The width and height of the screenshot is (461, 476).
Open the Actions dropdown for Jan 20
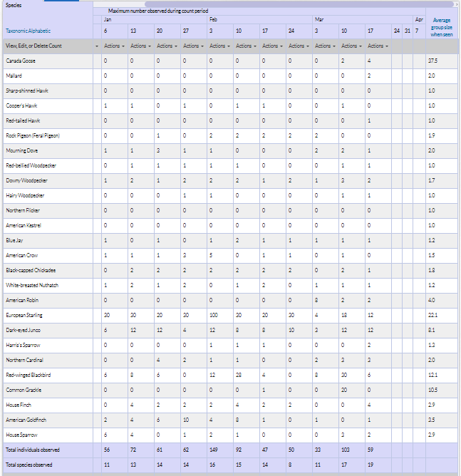[167, 46]
